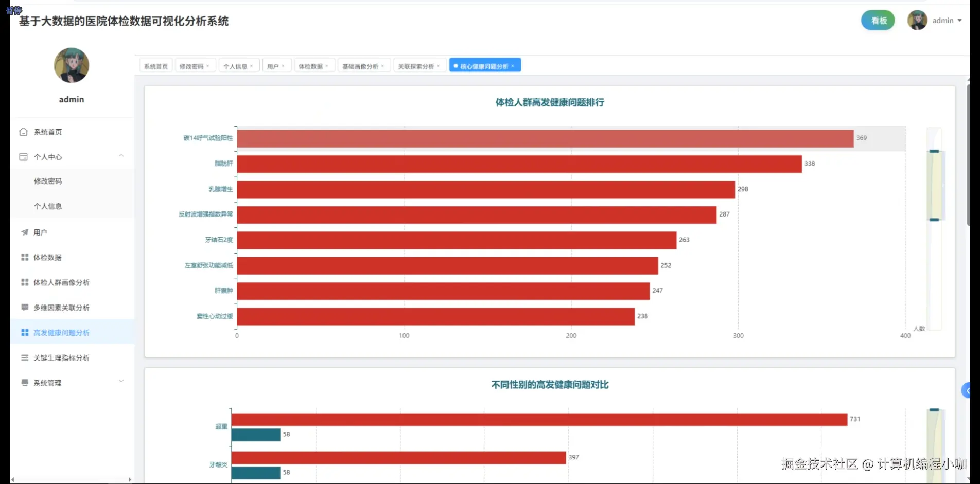Click the top handle of second chart zoom slider
980x484 pixels.
point(934,410)
